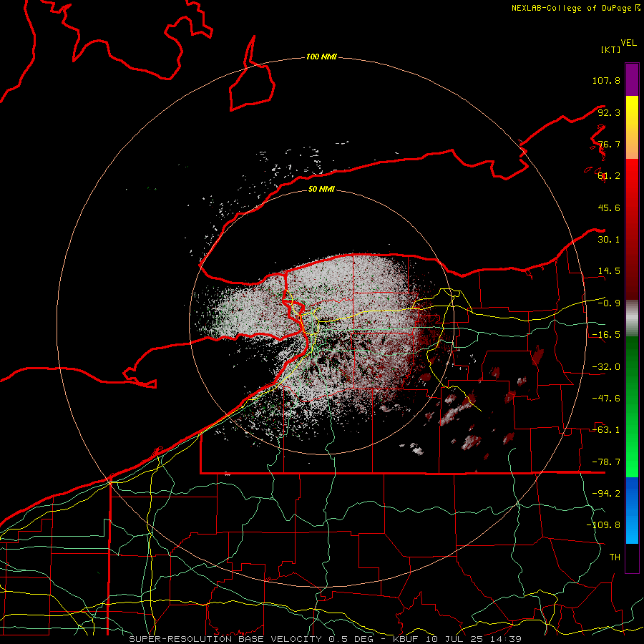Select the -109.8 velocity scale value
Screen dimensions: 644x644
pyautogui.click(x=603, y=525)
